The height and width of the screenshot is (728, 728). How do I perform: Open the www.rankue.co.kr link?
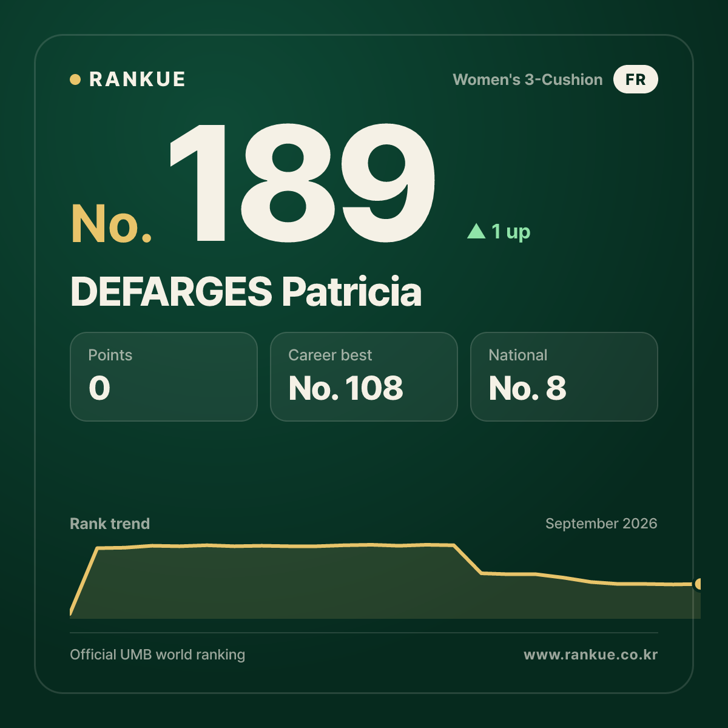point(590,655)
